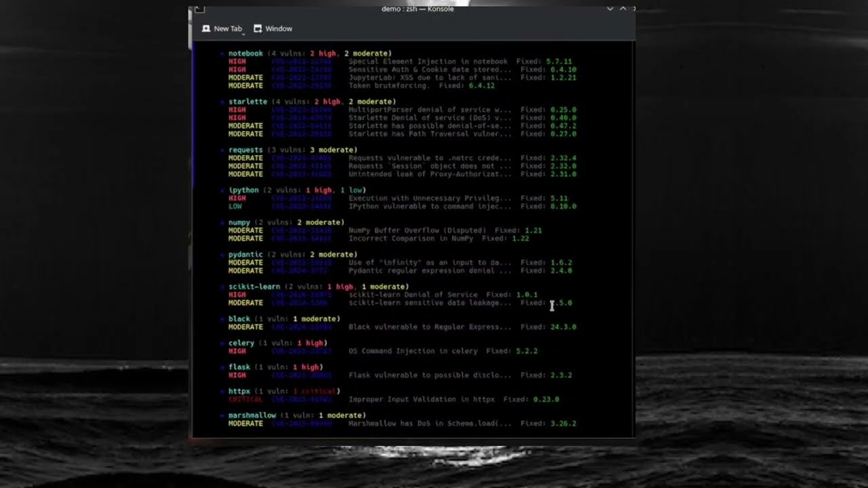Click 'Incorrect Comparison in NumPy' description
This screenshot has width=868, height=488.
pos(411,239)
